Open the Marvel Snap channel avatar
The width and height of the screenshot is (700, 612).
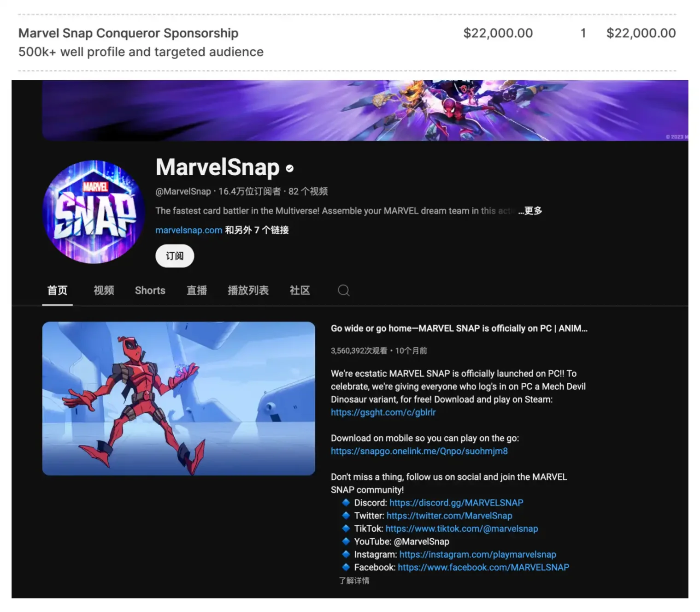pos(94,212)
